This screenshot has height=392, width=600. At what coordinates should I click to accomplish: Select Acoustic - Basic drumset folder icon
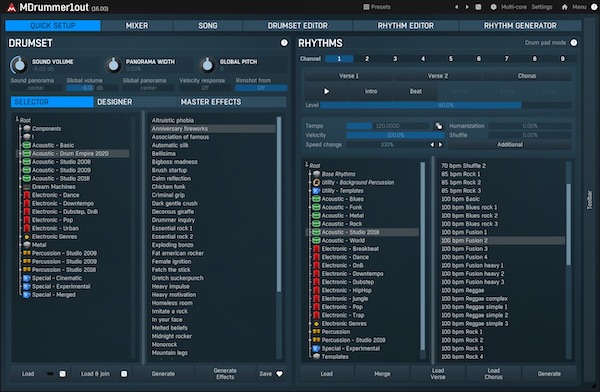coord(26,145)
